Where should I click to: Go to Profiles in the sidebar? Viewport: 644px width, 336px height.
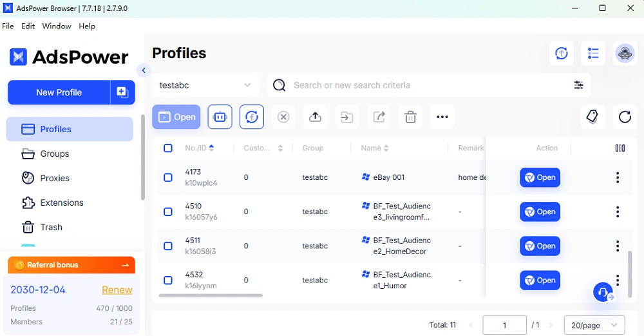click(70, 129)
